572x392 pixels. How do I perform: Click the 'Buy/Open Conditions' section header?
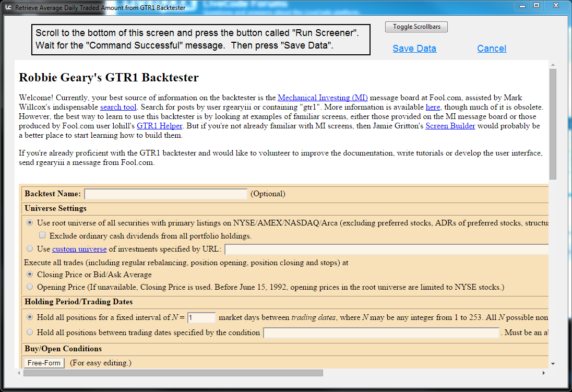pyautogui.click(x=63, y=349)
